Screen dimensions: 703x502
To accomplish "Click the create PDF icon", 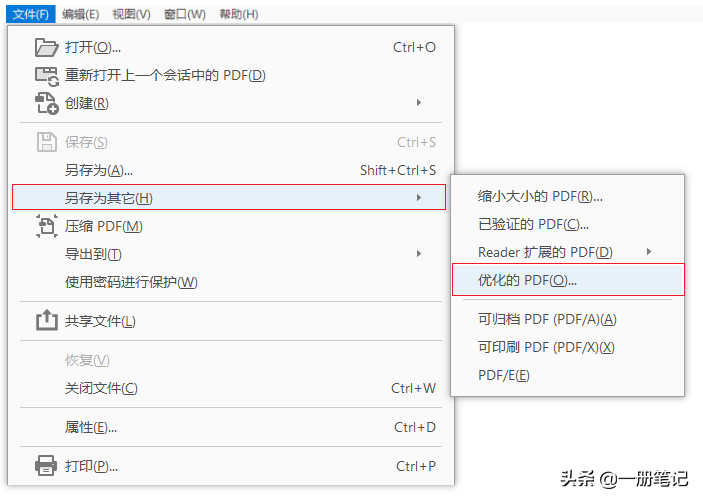I will coord(47,103).
